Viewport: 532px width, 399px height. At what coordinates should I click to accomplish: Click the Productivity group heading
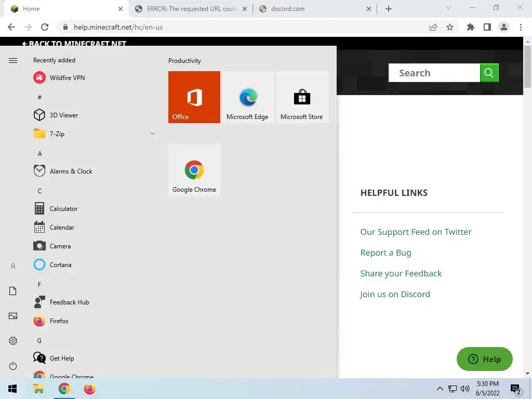[x=184, y=61]
